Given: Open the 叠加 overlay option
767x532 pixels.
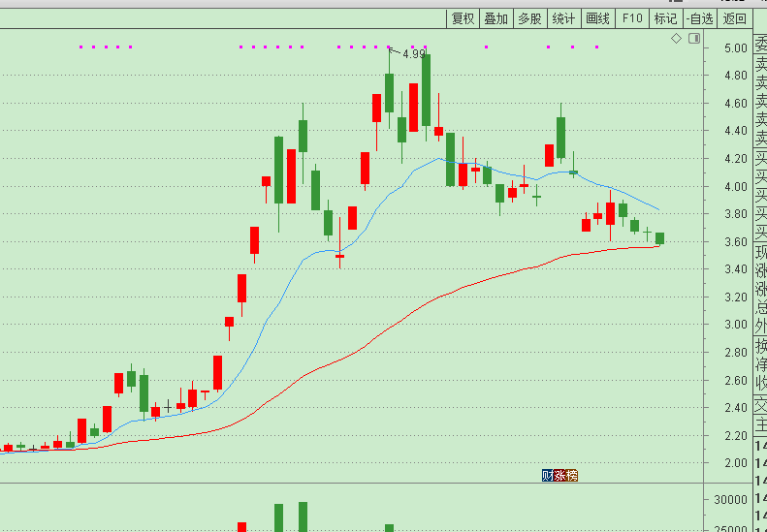Looking at the screenshot, I should [x=496, y=18].
